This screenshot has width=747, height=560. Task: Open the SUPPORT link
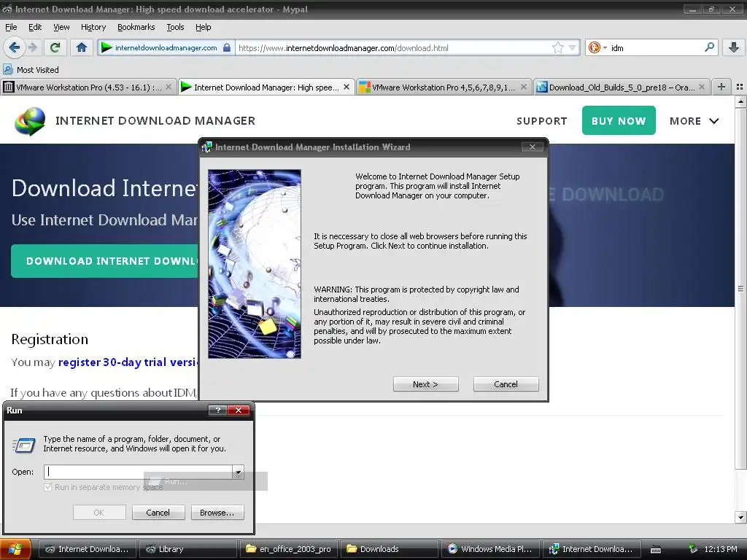click(x=542, y=121)
